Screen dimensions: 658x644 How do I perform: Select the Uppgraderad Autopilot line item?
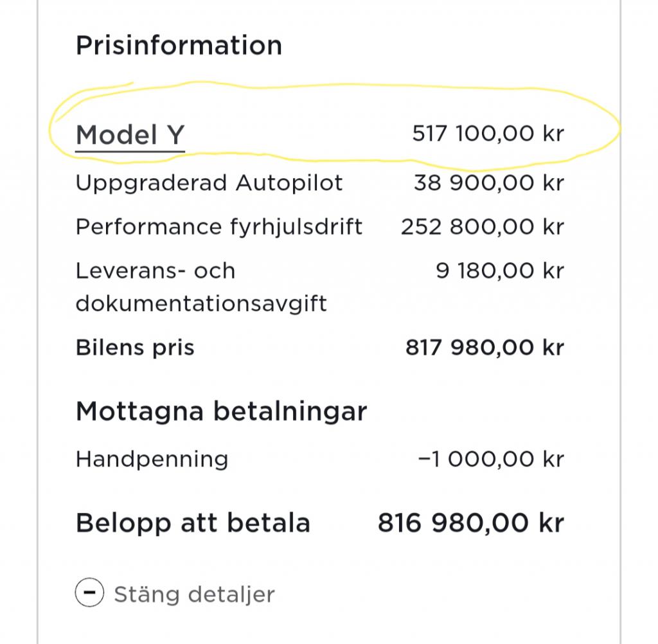point(209,183)
